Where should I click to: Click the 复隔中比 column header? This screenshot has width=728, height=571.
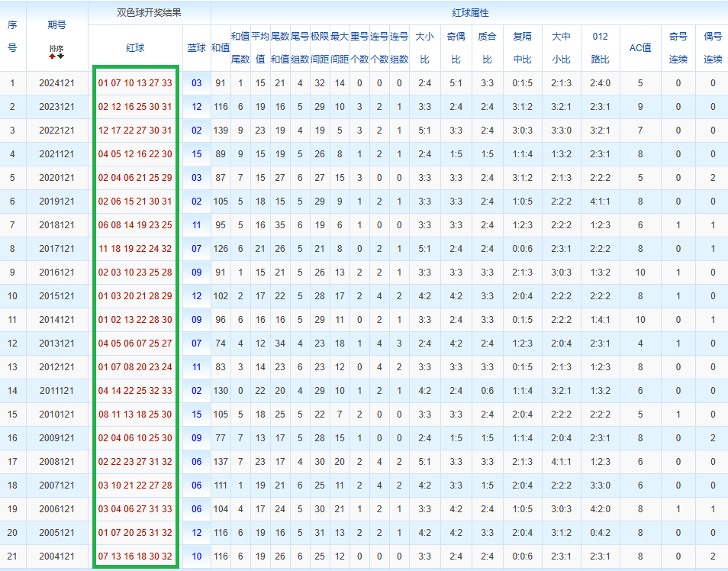[x=522, y=47]
